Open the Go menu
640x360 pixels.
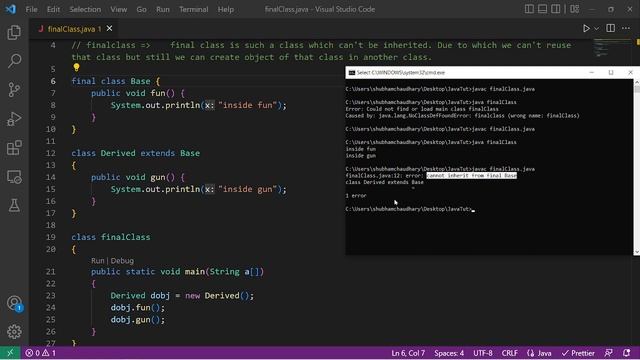point(141,9)
